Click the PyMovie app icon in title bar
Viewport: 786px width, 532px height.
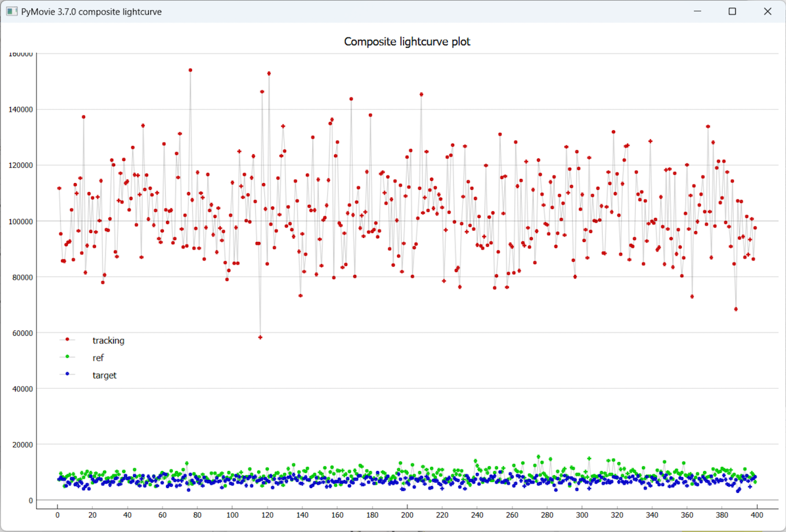[11, 12]
